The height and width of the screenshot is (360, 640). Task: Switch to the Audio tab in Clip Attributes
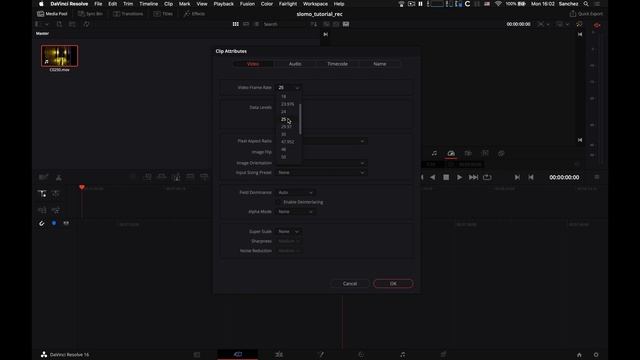pos(295,64)
